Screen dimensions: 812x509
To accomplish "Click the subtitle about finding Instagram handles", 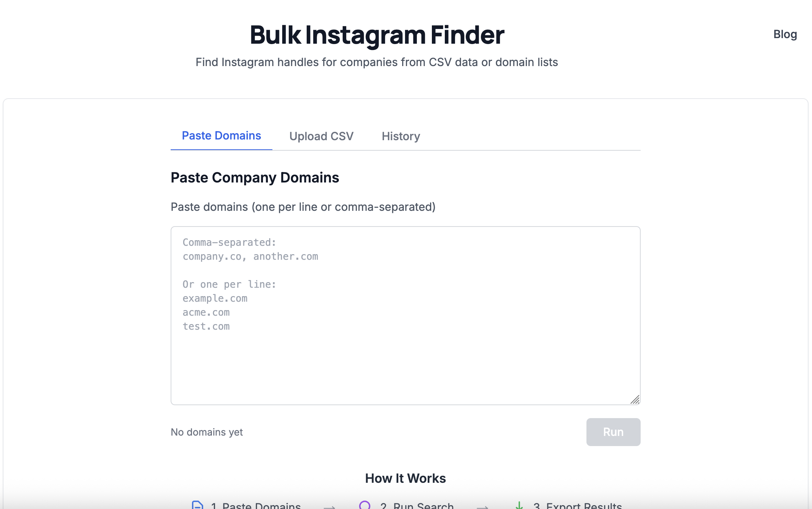I will tap(377, 62).
